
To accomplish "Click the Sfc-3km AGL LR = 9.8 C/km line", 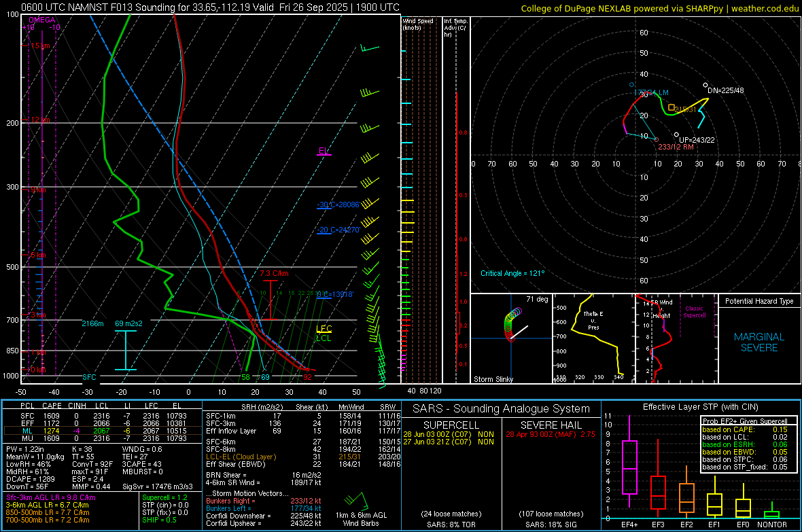I will [x=51, y=497].
